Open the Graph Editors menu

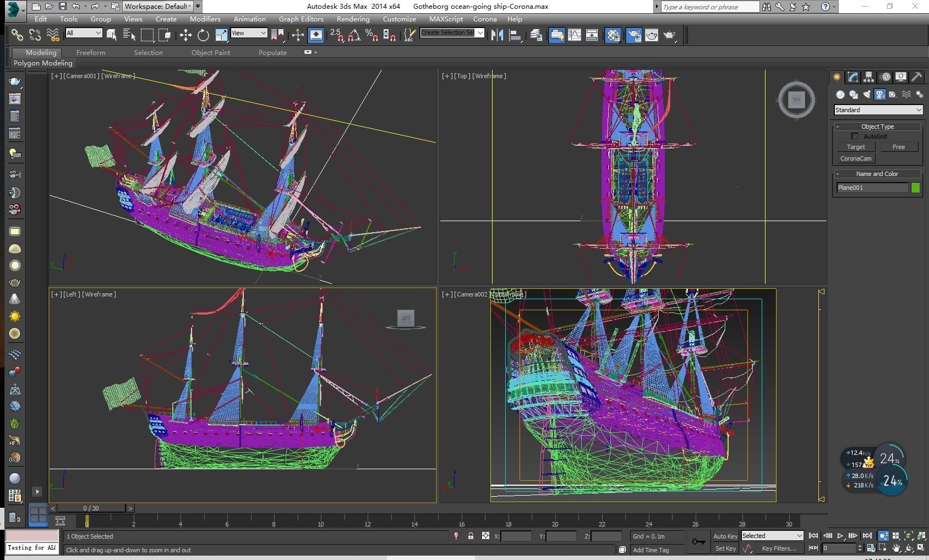(301, 19)
